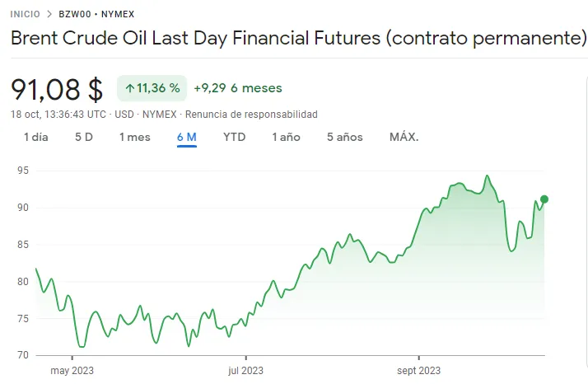View the 5 años price history
This screenshot has width=588, height=384.
point(344,138)
